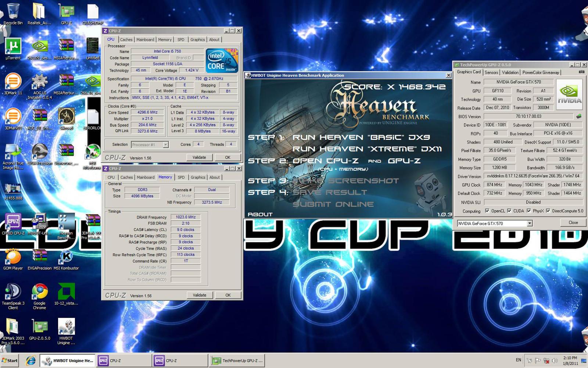Open 3DMark 2003 Pro v3.6.0 icon
The image size is (588, 368).
click(x=13, y=331)
